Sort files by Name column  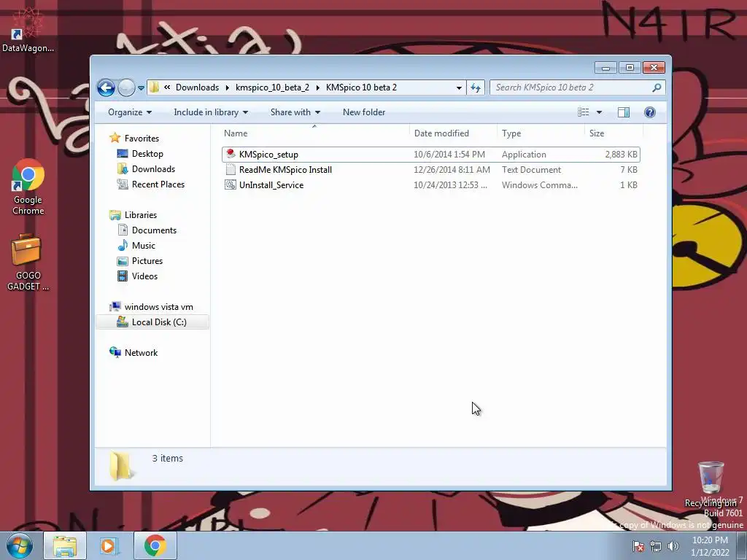pyautogui.click(x=314, y=133)
